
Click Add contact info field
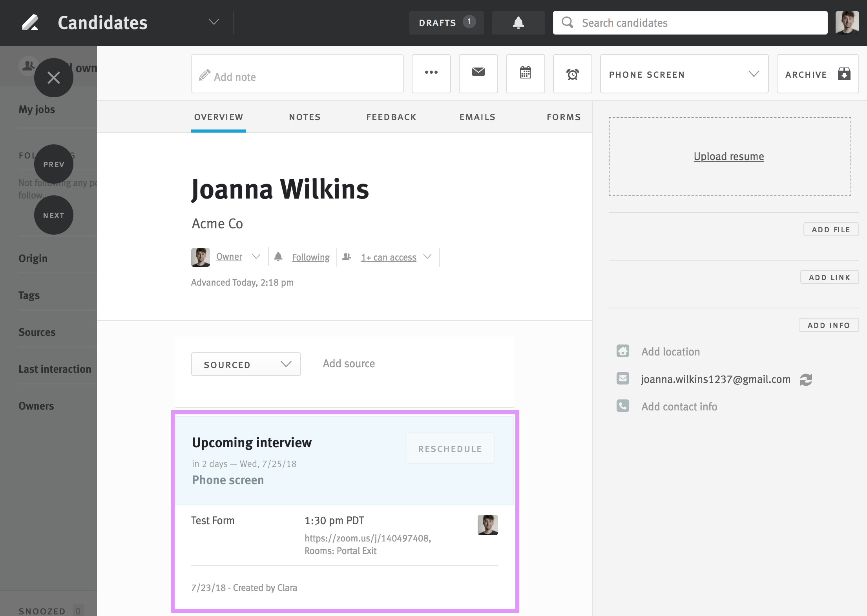coord(679,406)
